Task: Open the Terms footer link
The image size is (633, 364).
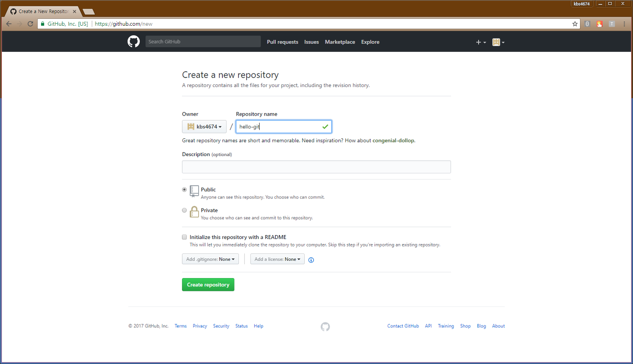Action: click(x=181, y=326)
